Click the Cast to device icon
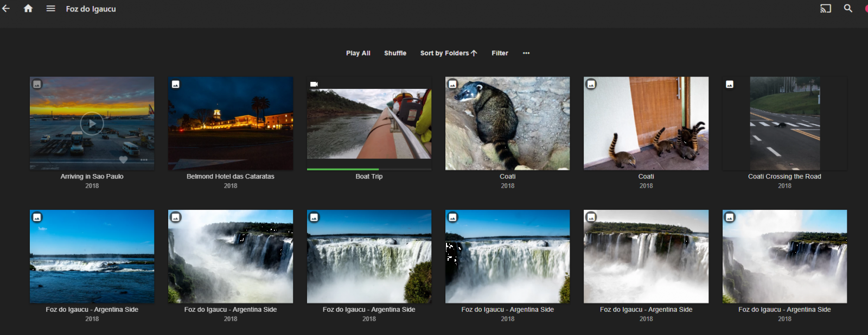868x335 pixels. click(x=825, y=9)
